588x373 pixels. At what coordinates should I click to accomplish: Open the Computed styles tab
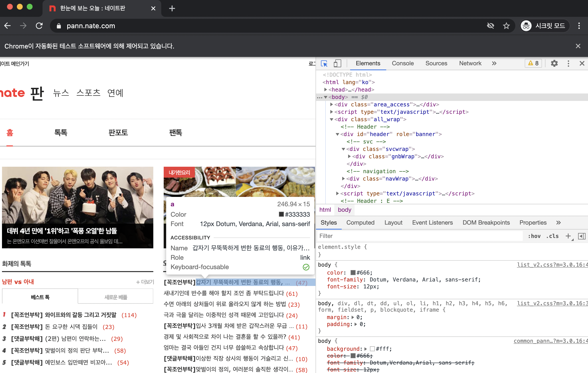[x=360, y=223]
